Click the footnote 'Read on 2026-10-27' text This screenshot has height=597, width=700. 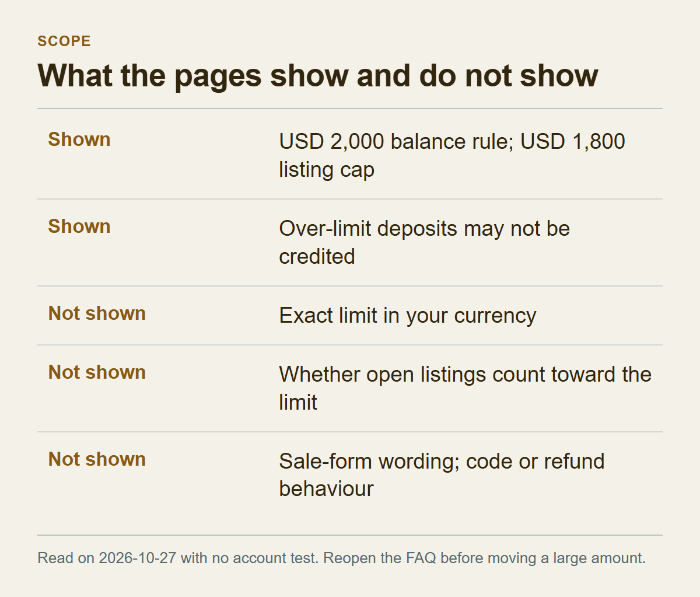tap(107, 558)
